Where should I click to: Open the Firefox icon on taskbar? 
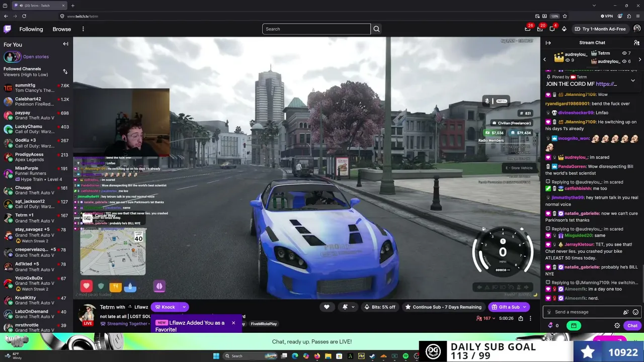[x=317, y=356]
